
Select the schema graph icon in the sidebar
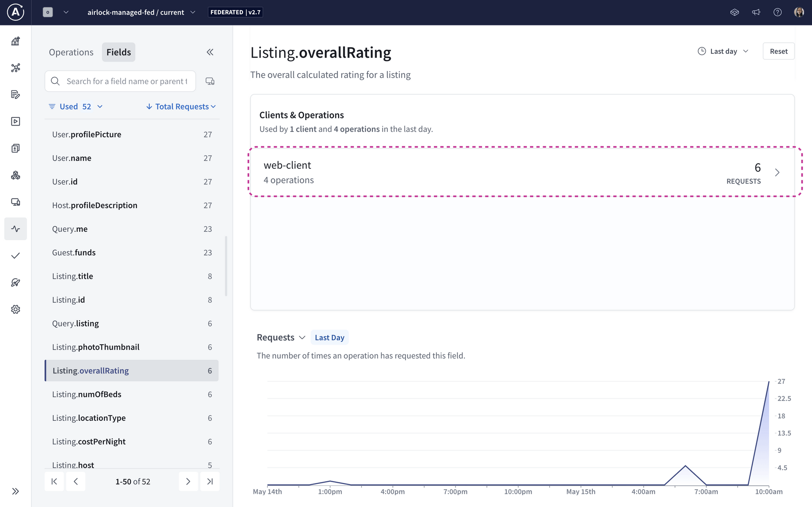pos(16,68)
